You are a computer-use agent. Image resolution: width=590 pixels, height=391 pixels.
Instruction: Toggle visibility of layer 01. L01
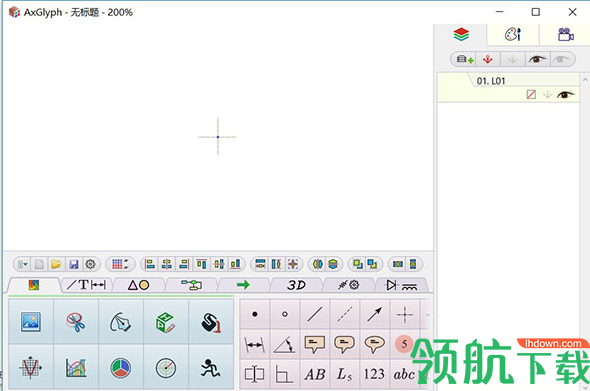pyautogui.click(x=566, y=94)
